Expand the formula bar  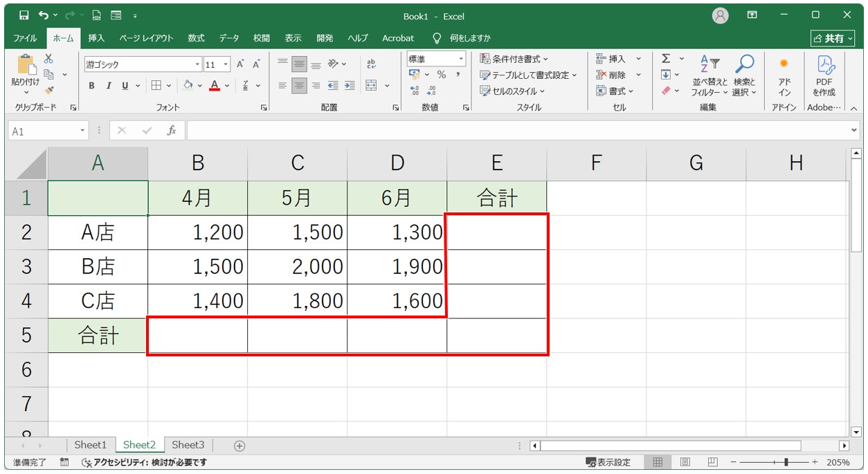pos(853,130)
